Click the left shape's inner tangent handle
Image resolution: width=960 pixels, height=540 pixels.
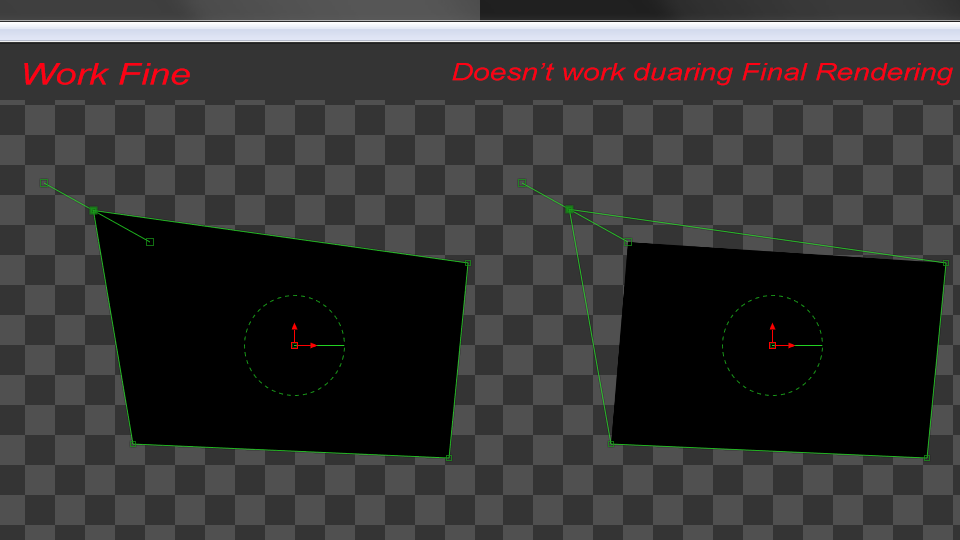150,242
